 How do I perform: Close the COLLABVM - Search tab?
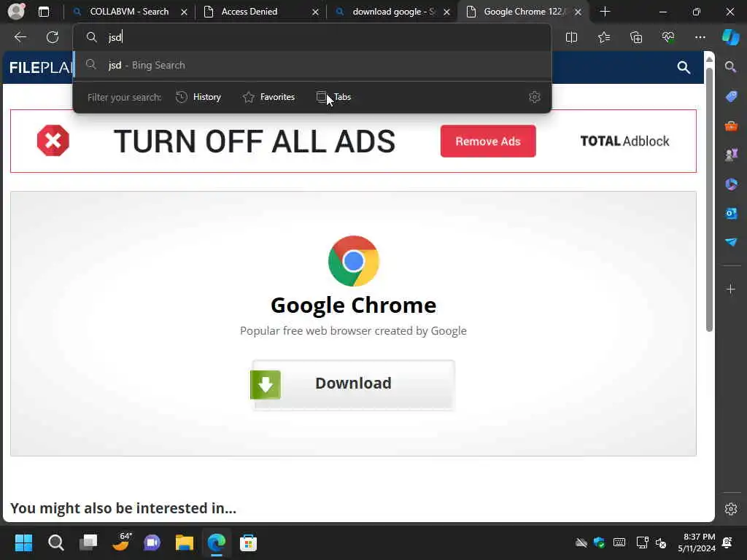click(x=184, y=12)
